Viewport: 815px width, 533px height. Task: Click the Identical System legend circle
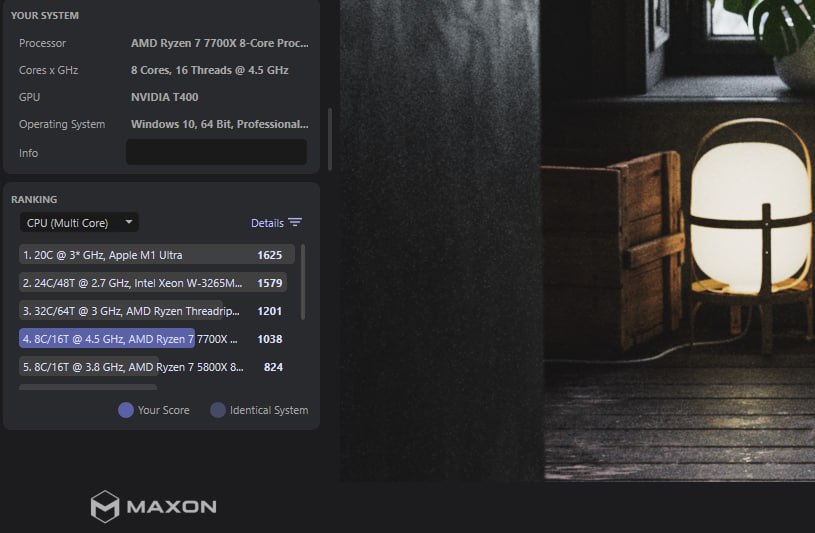(218, 410)
